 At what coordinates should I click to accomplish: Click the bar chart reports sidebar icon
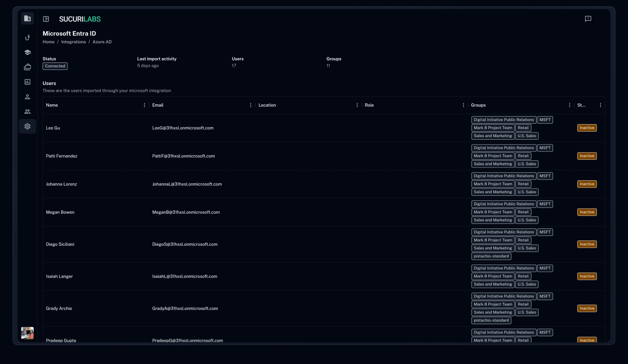point(27,82)
